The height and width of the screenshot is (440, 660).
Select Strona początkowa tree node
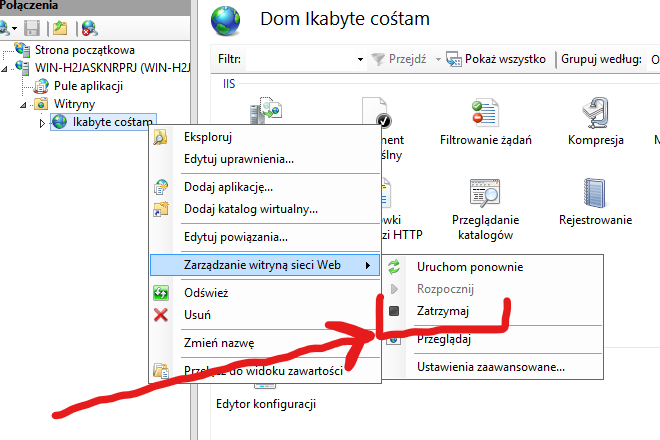(84, 50)
